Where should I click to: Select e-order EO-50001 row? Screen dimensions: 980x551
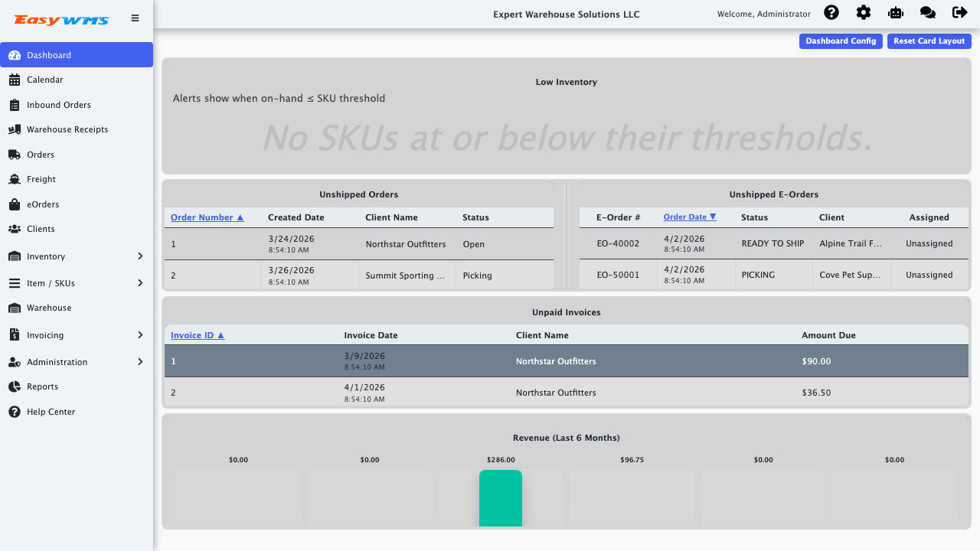click(x=774, y=275)
